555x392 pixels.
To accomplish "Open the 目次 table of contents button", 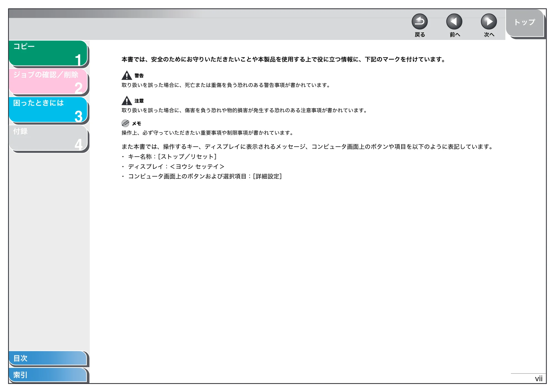I will 48,358.
